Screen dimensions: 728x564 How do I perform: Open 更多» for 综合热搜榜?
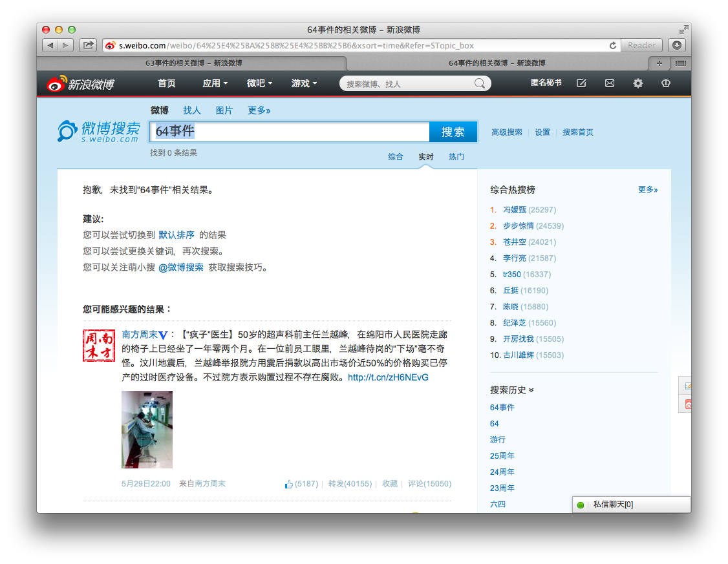pos(648,190)
